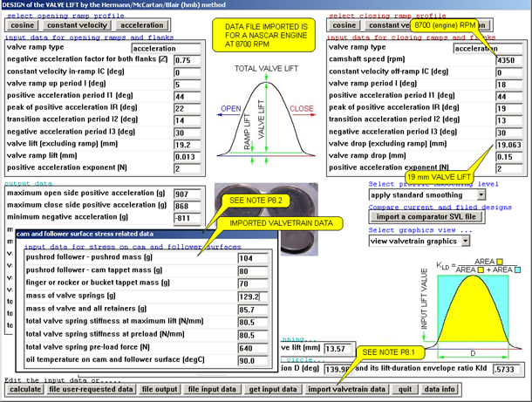The height and width of the screenshot is (402, 532).
Task: Click the file output button
Action: pos(160,389)
